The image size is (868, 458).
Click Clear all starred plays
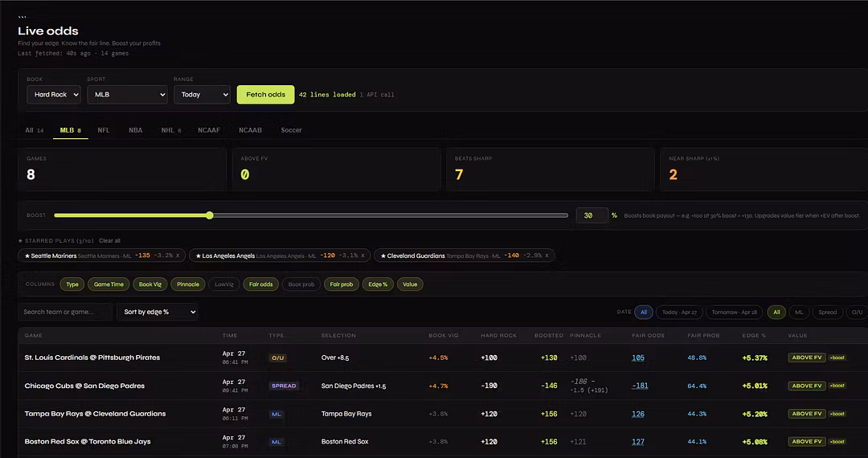tap(109, 240)
